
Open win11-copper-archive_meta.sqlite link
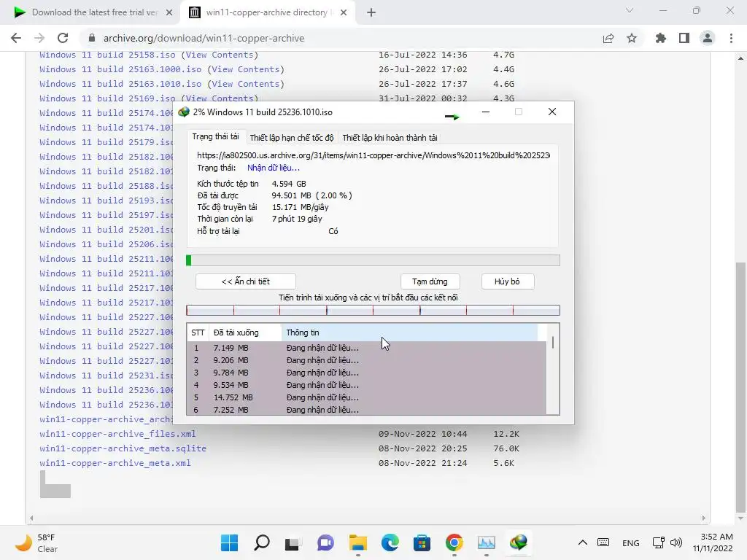(123, 448)
